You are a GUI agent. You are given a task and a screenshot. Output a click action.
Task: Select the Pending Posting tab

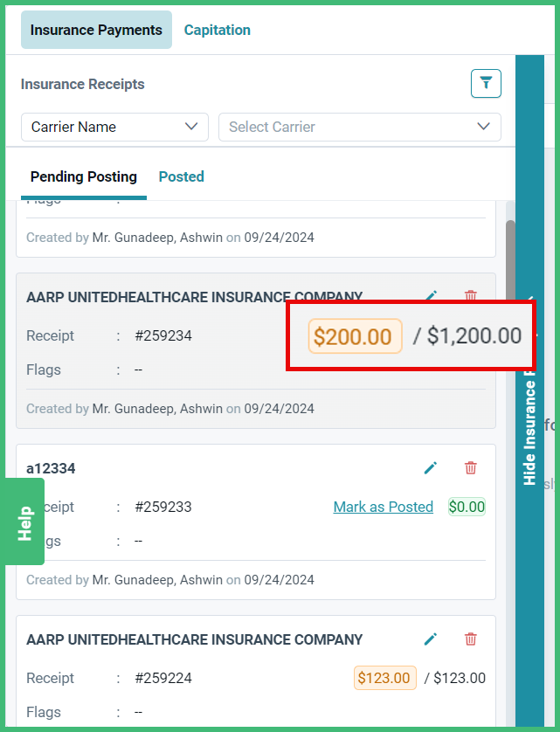pos(83,176)
